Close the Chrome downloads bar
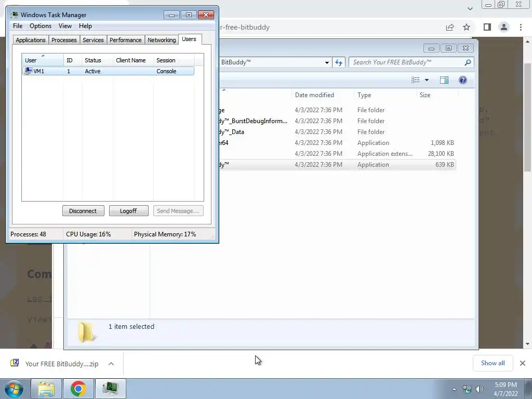This screenshot has height=399, width=532. (x=523, y=363)
